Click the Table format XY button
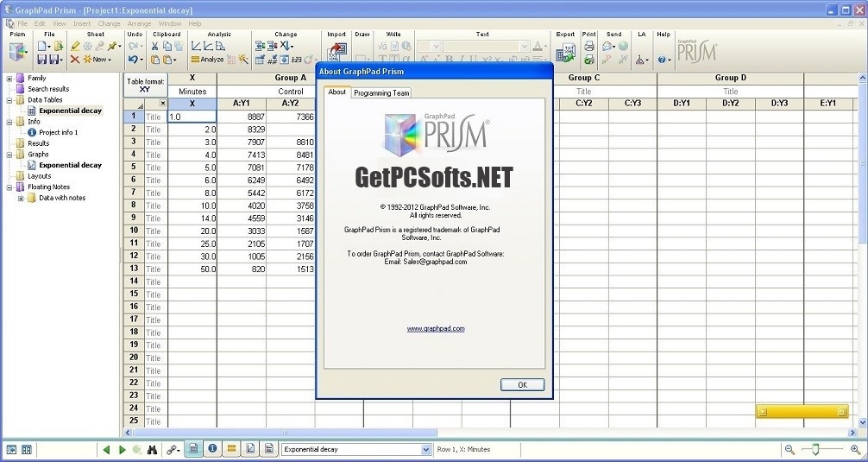The width and height of the screenshot is (868, 462). click(x=145, y=85)
